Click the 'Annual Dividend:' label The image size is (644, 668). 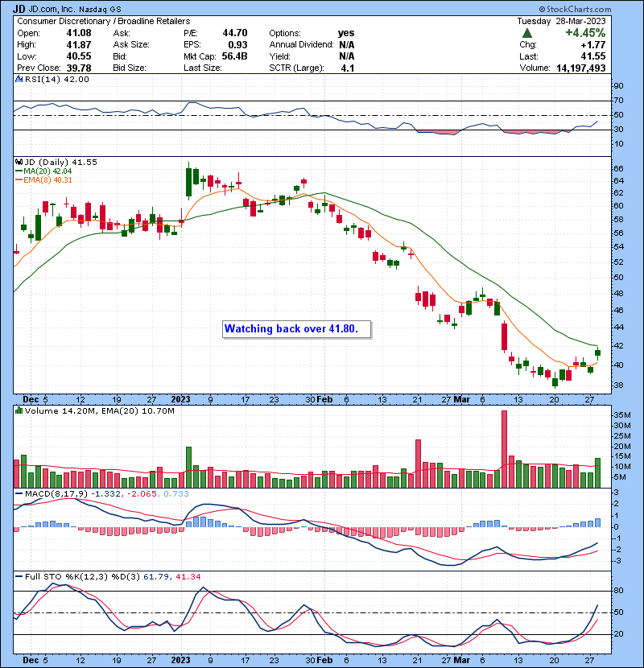click(x=301, y=44)
